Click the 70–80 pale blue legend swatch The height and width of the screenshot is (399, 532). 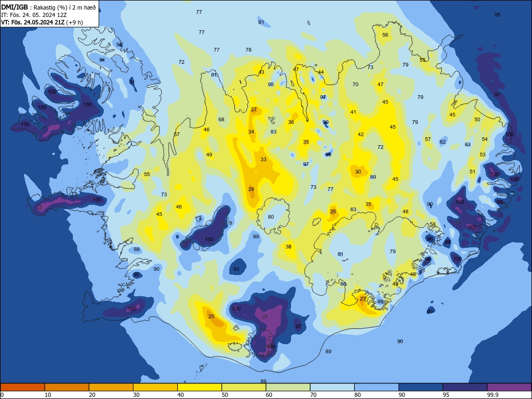tap(332, 387)
